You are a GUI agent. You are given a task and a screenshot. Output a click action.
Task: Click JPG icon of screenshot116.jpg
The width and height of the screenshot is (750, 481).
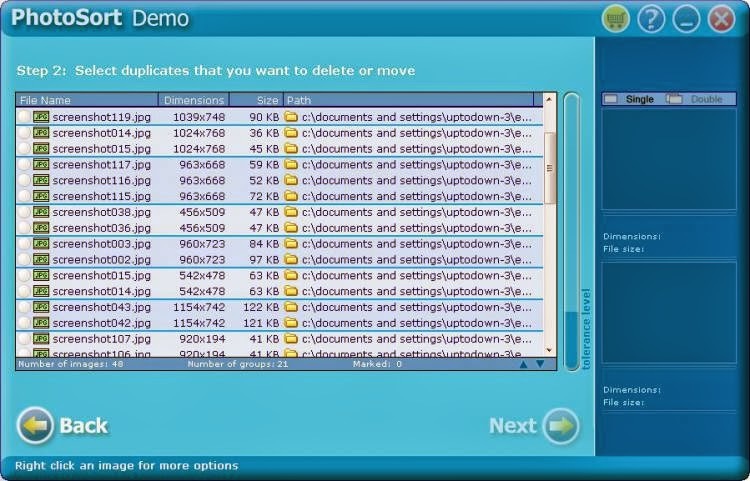41,180
